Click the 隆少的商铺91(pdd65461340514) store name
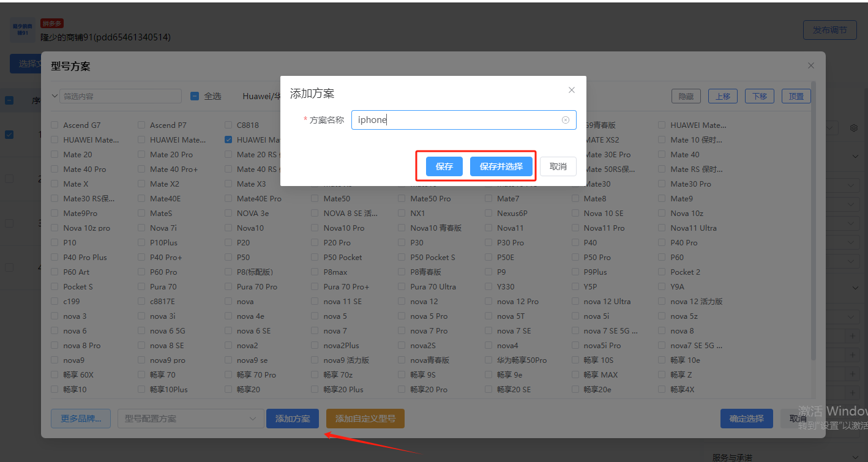868x462 pixels. pyautogui.click(x=105, y=37)
